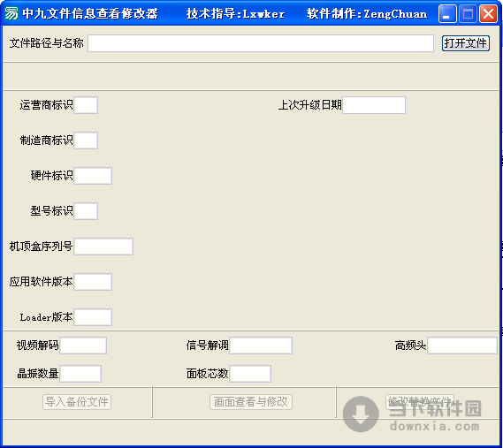503x448 pixels.
Task: Click the 导入备份文件 button
Action: tap(77, 402)
